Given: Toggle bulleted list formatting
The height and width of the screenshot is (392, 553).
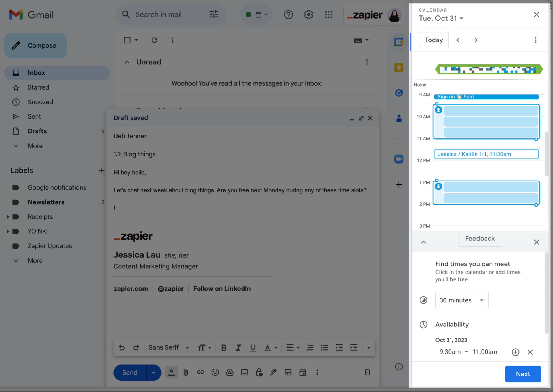Looking at the screenshot, I should click(x=324, y=348).
